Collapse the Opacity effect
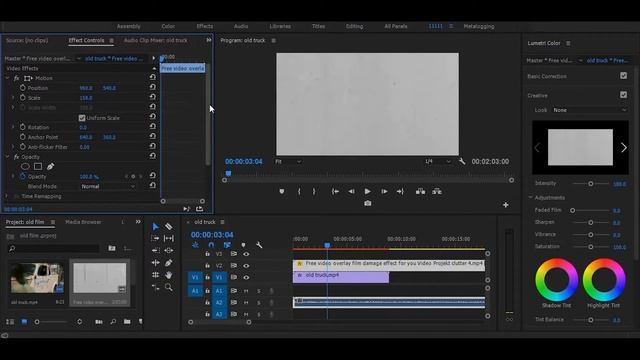This screenshot has height=360, width=640. pos(7,157)
